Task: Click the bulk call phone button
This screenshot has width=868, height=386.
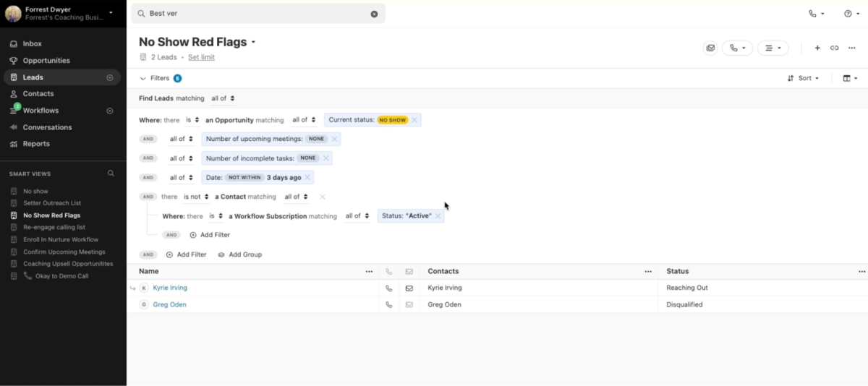Action: click(737, 48)
